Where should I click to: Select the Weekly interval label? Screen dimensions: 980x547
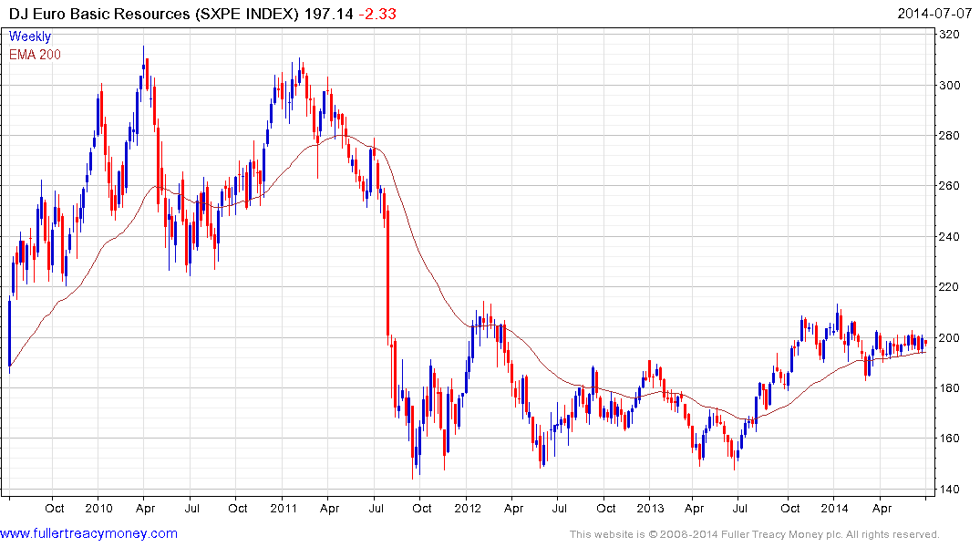pos(29,36)
